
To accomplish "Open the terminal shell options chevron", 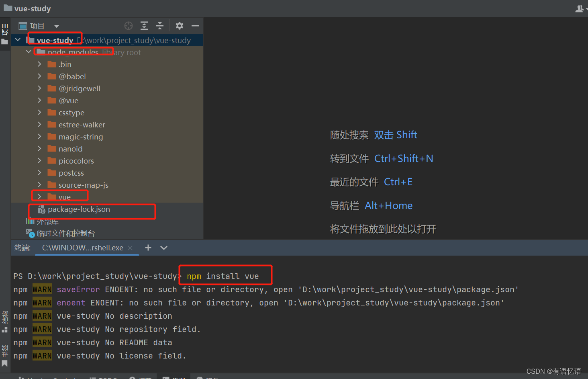I will pyautogui.click(x=164, y=248).
